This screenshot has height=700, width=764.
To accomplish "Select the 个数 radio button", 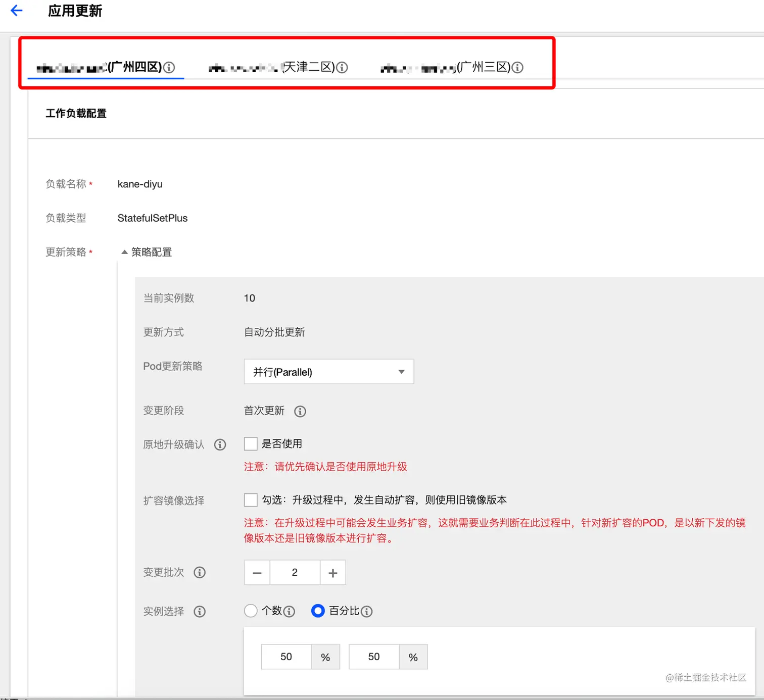I will [x=251, y=611].
